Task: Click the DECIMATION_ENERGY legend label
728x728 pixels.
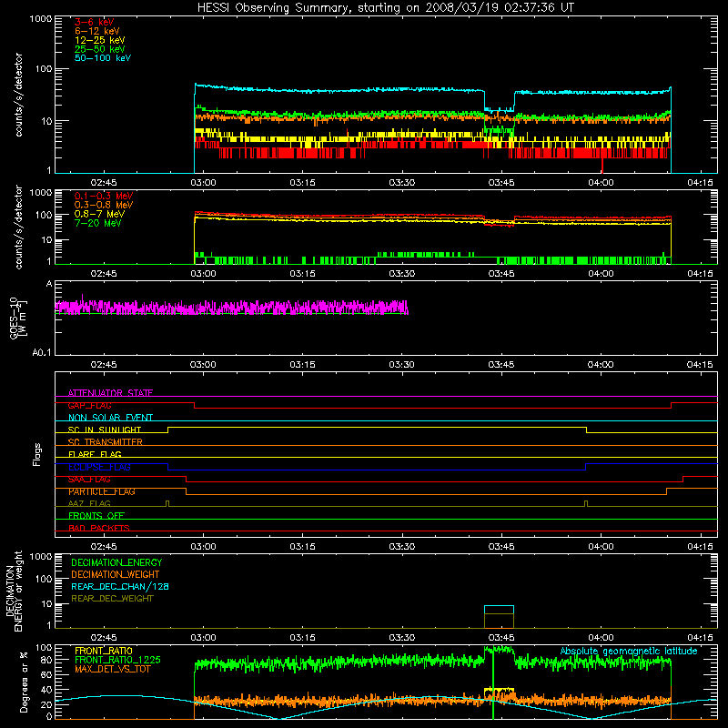Action: coord(116,562)
